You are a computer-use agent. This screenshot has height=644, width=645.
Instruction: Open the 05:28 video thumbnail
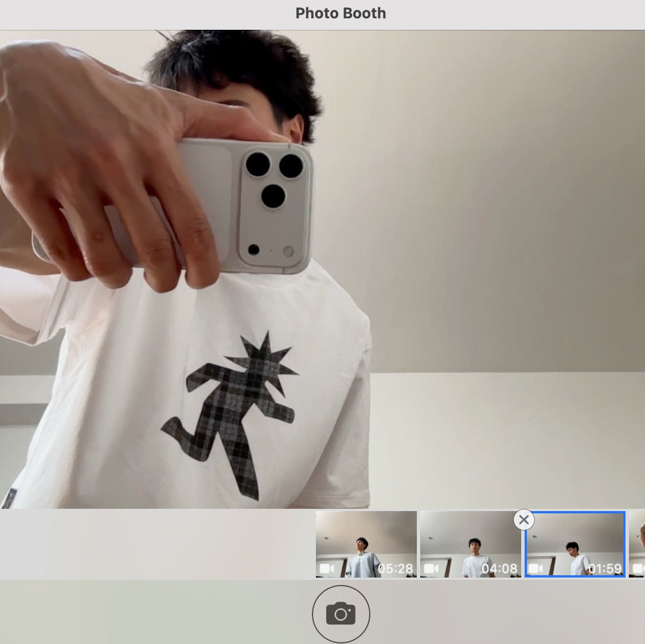[x=366, y=544]
